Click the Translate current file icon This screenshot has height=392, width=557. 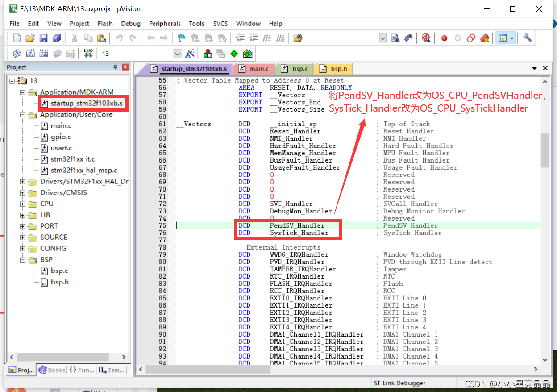tap(17, 54)
